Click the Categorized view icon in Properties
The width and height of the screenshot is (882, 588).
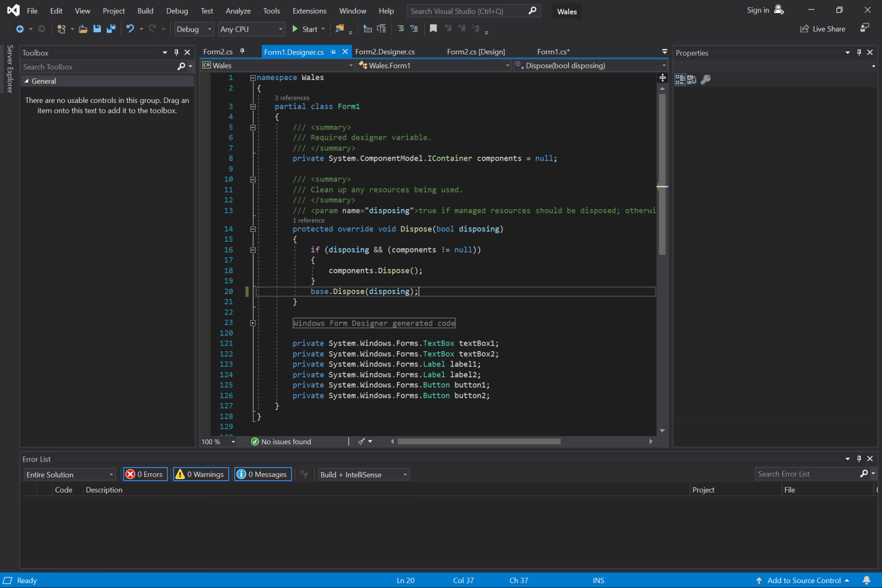pyautogui.click(x=680, y=79)
